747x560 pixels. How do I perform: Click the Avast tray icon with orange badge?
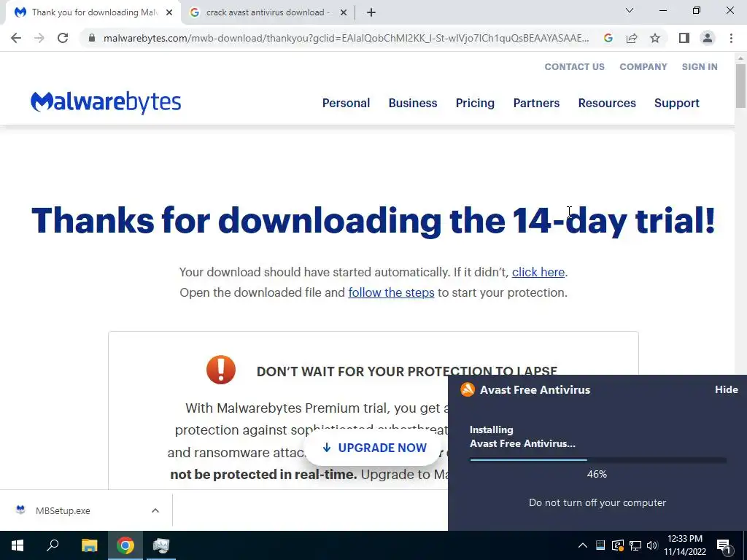point(617,545)
